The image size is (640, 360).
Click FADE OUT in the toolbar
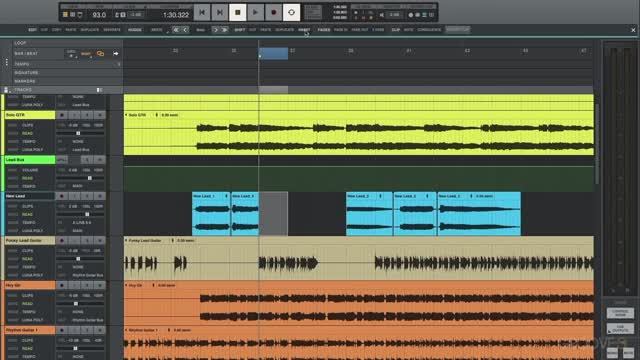click(x=360, y=30)
